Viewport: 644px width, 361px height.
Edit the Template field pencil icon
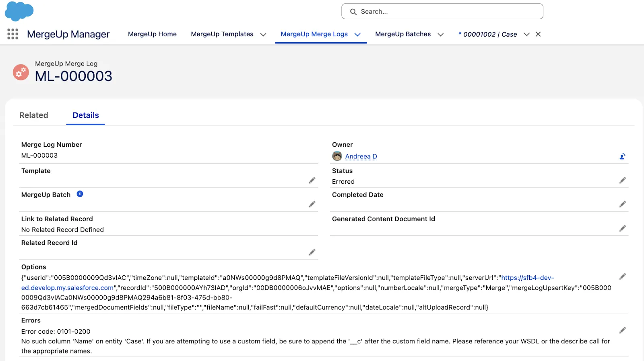tap(312, 180)
